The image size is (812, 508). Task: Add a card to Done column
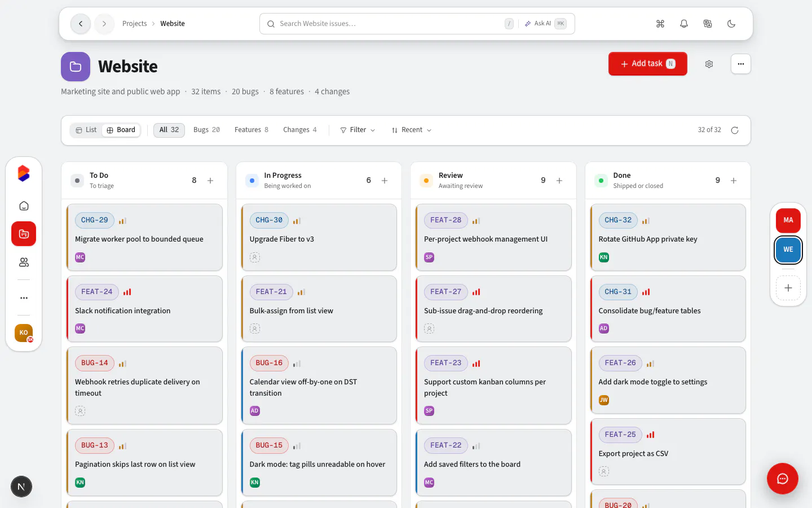[x=734, y=181]
